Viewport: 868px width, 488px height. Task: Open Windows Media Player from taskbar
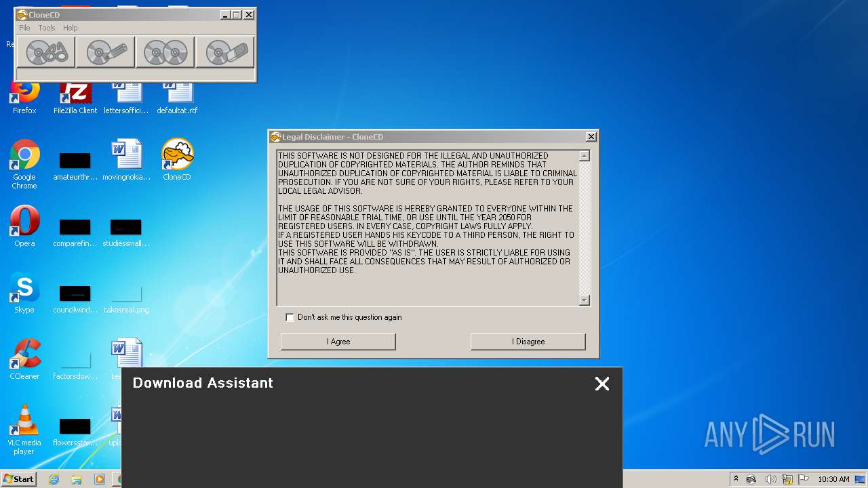click(100, 479)
